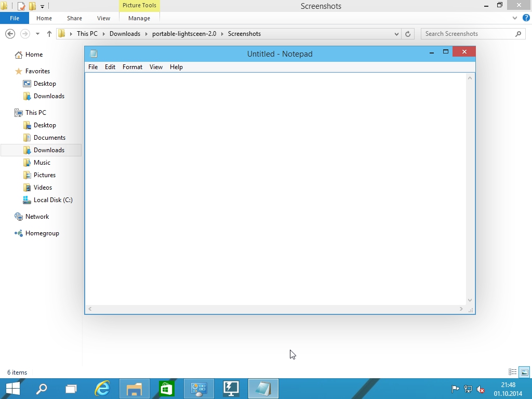Open the recent locations dropdown arrow
Image resolution: width=532 pixels, height=399 pixels.
(37, 34)
